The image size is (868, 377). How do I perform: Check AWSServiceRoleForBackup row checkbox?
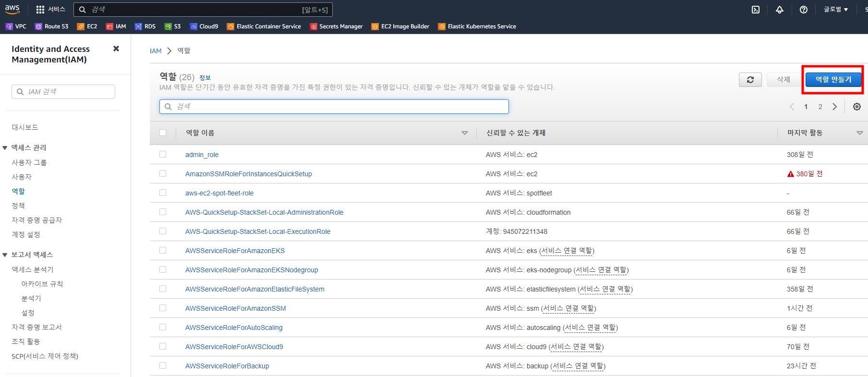[x=163, y=365]
